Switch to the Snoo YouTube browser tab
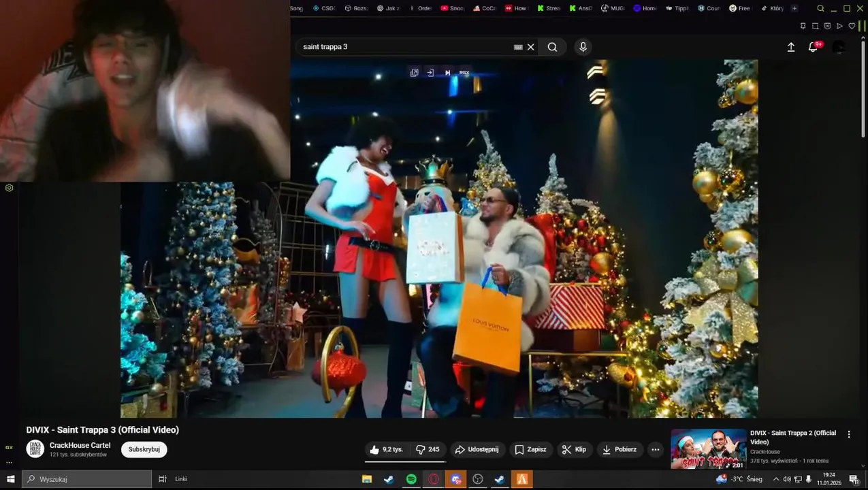Viewport: 868px width, 490px height. click(452, 8)
